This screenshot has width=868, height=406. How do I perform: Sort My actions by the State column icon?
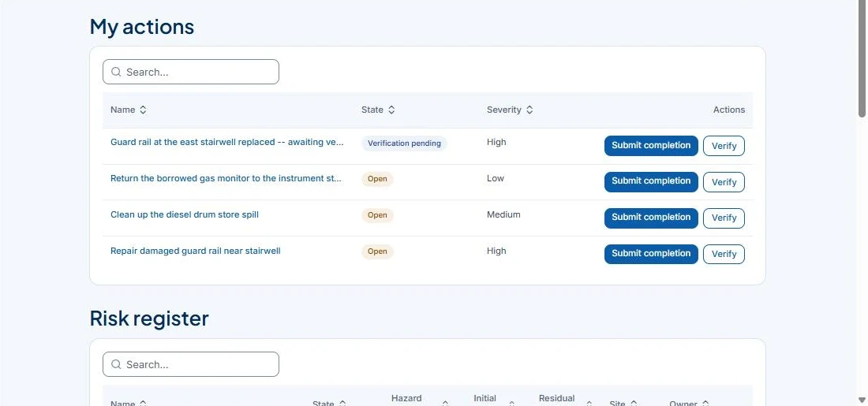pyautogui.click(x=391, y=110)
